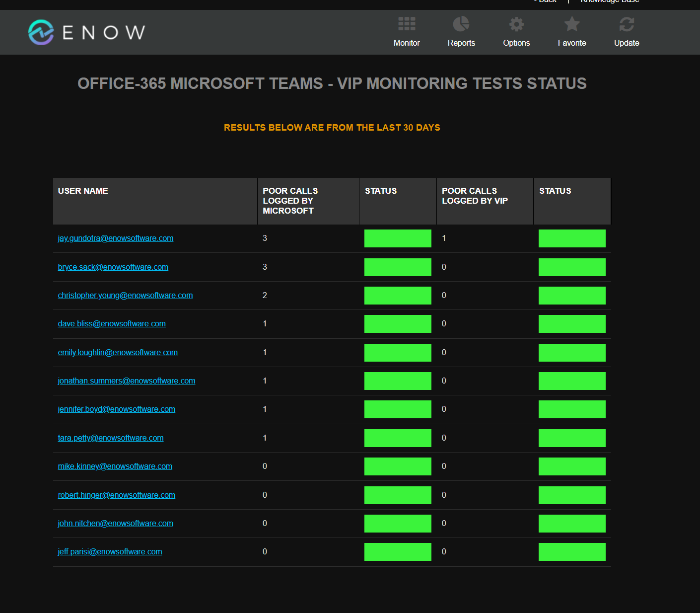Select the Reports menu item
Viewport: 700px width, 613px height.
tap(461, 43)
